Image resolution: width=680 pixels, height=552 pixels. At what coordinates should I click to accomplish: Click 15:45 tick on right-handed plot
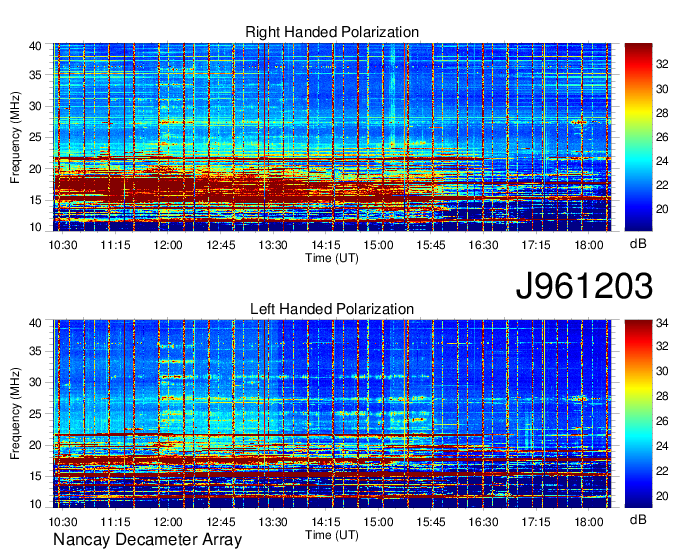point(431,245)
